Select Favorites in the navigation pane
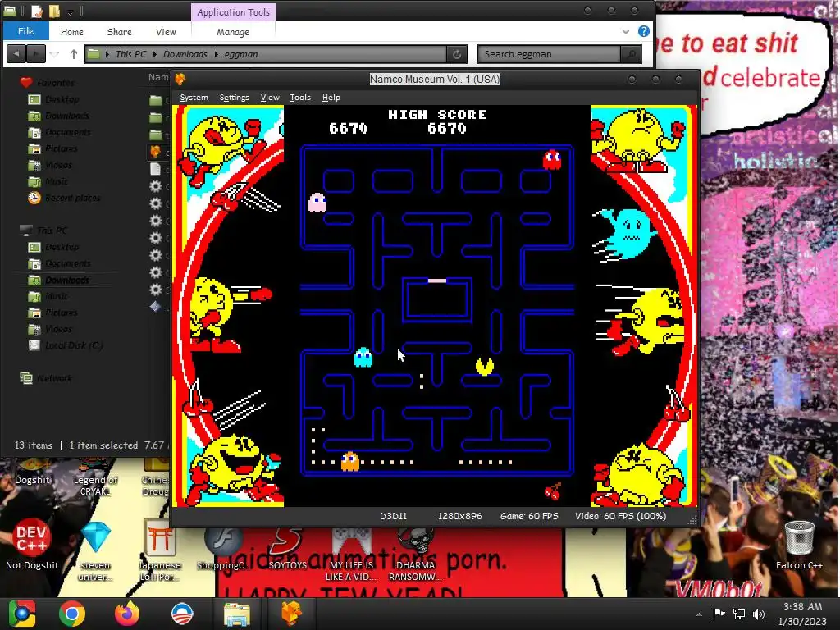Viewport: 840px width, 630px height. [55, 83]
